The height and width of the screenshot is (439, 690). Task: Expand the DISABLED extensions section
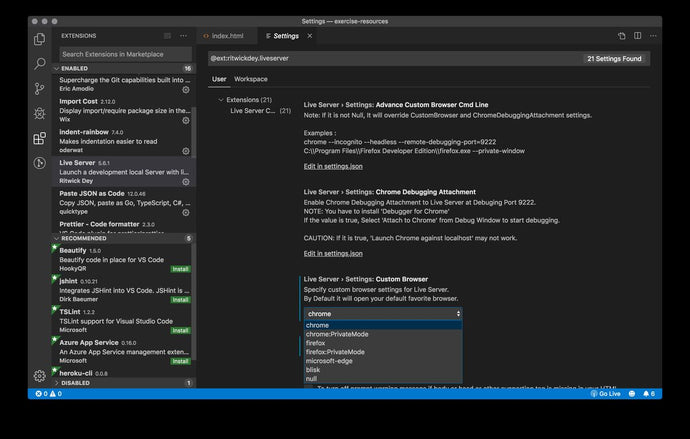[58, 383]
